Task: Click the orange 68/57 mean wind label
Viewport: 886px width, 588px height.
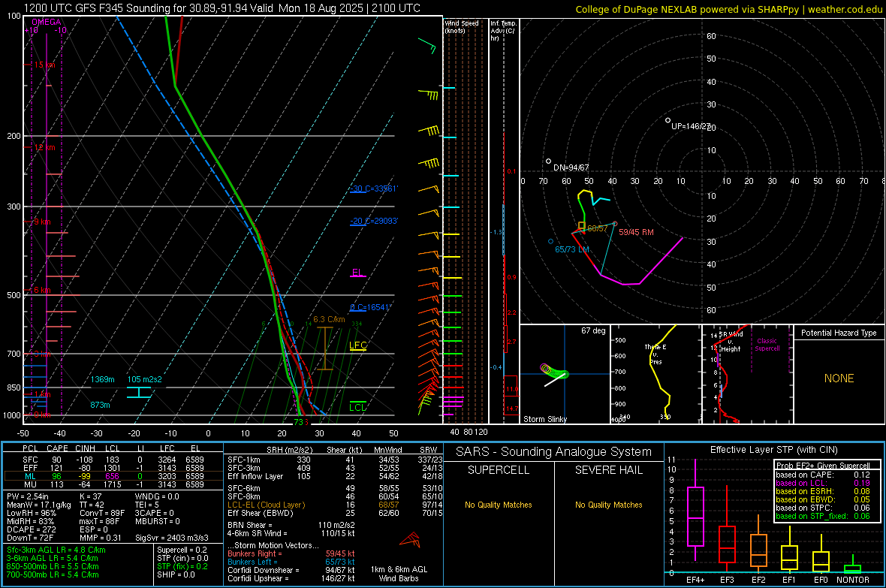Action: [x=597, y=228]
